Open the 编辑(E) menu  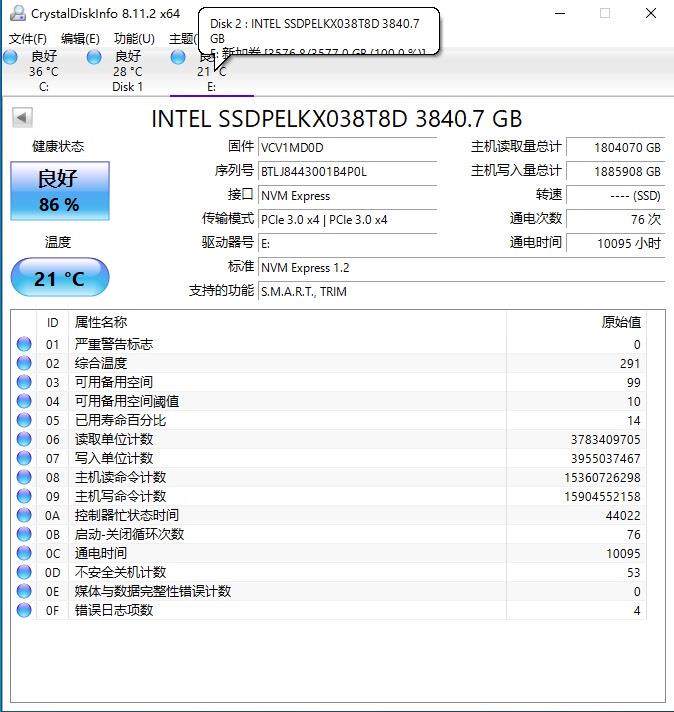click(80, 39)
